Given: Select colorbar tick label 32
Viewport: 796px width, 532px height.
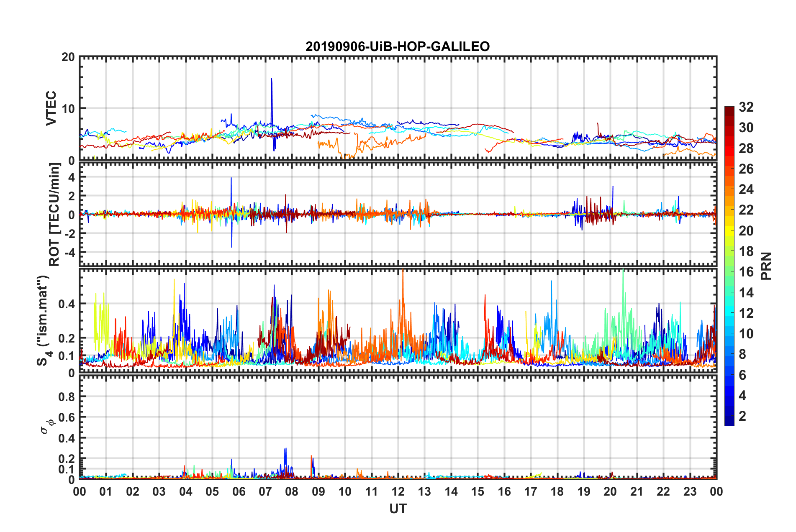Looking at the screenshot, I should [746, 107].
